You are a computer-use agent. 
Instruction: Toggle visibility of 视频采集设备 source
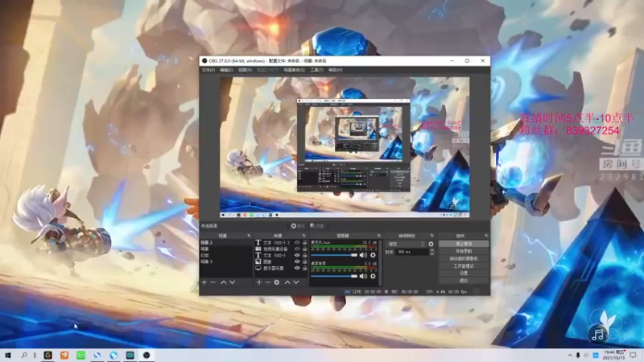coord(297,249)
